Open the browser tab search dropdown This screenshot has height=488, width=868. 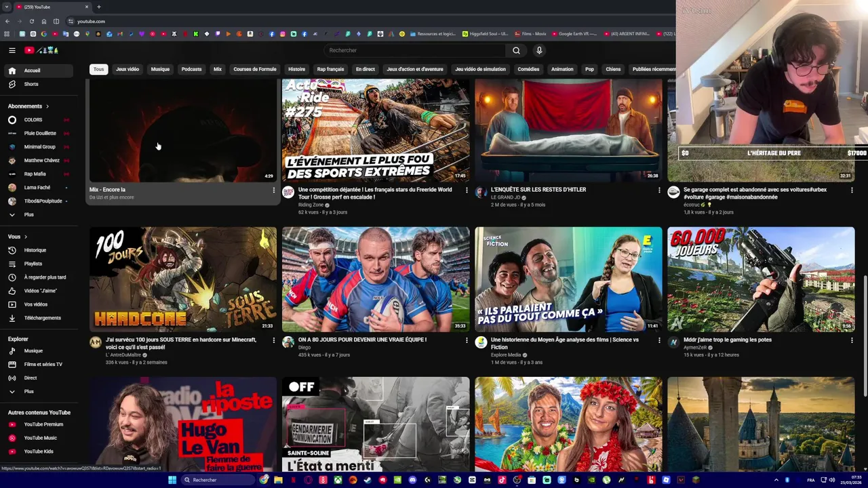7,7
